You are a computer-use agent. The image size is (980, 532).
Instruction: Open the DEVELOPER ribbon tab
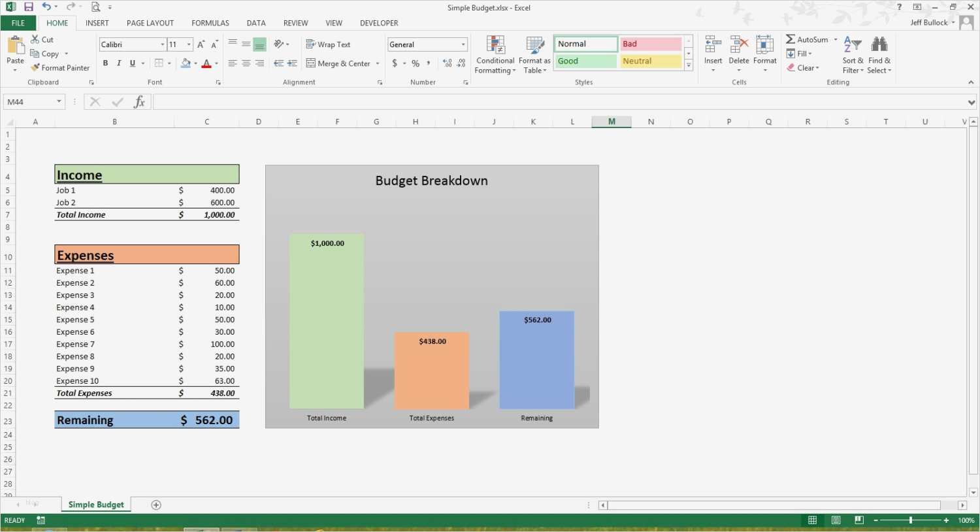(x=379, y=22)
